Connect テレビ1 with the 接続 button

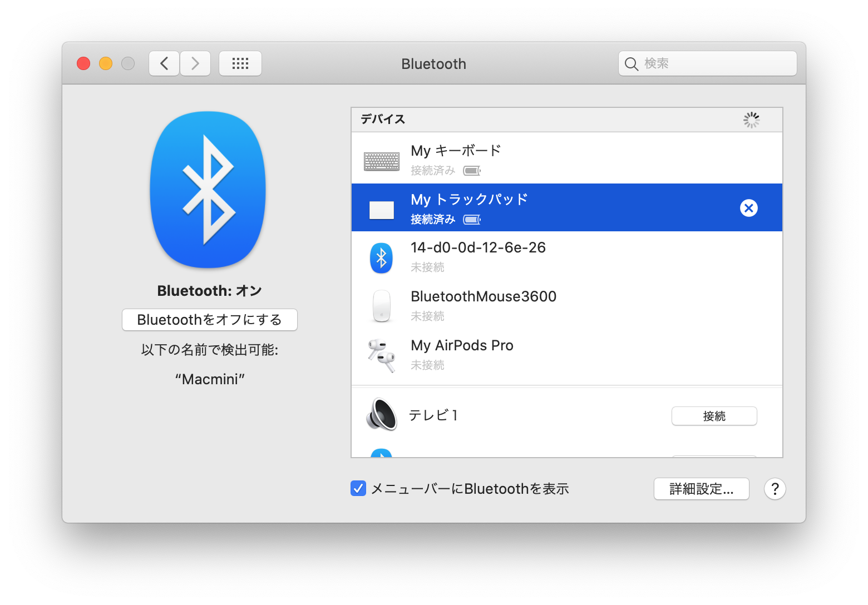(x=714, y=416)
